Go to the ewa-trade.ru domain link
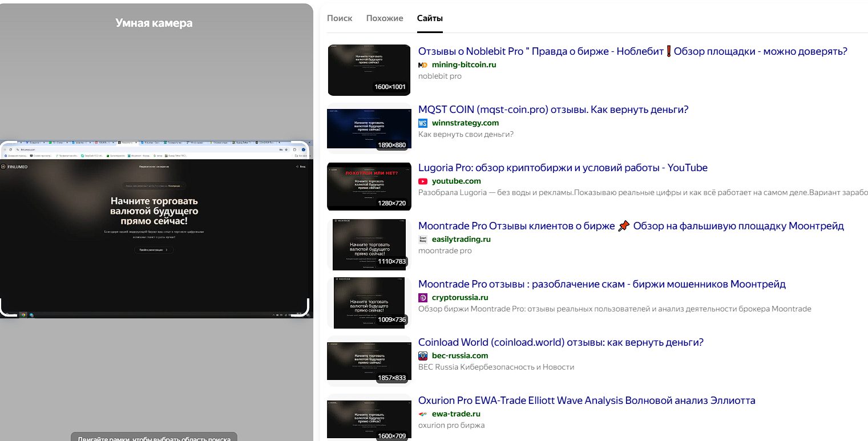868x441 pixels. [456, 414]
